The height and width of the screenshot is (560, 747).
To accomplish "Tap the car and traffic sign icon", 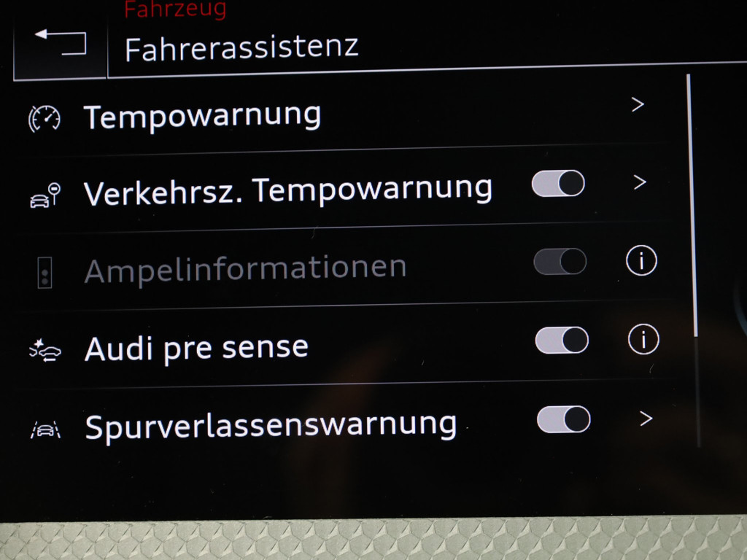I will (x=45, y=195).
